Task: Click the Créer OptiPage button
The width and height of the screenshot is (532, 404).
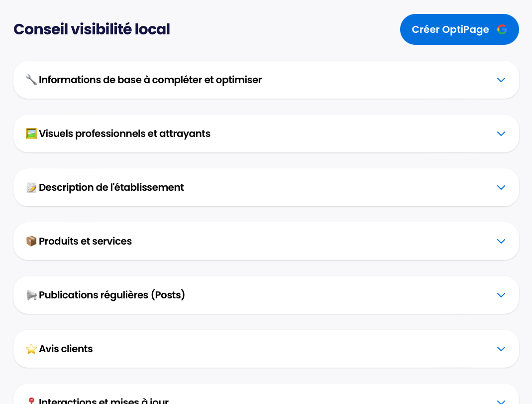Action: pyautogui.click(x=459, y=29)
